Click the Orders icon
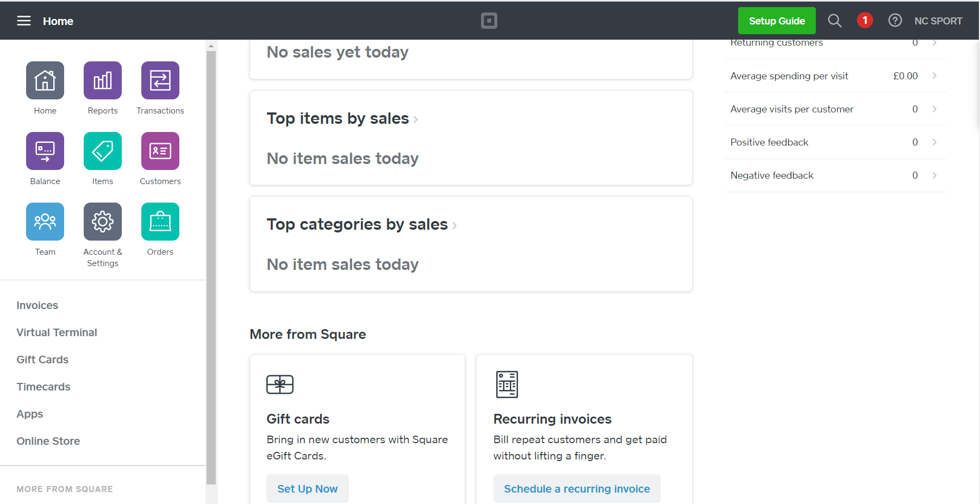980x504 pixels. 160,222
